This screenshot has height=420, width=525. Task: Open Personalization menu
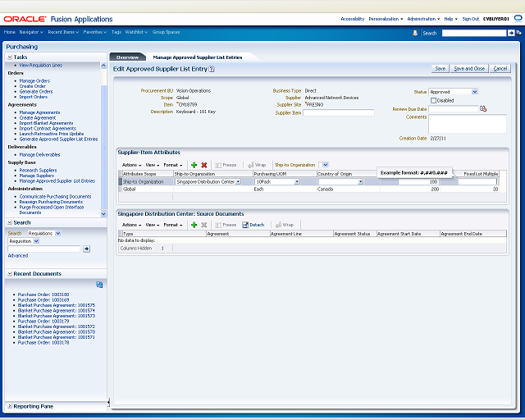pos(386,19)
